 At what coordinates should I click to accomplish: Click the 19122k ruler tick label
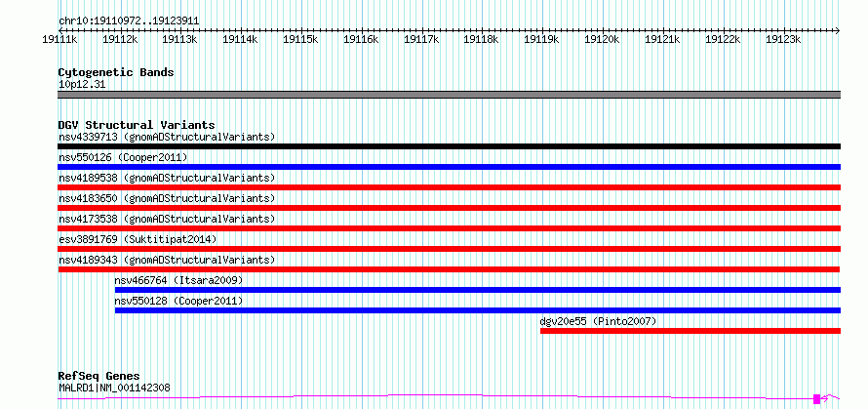723,39
